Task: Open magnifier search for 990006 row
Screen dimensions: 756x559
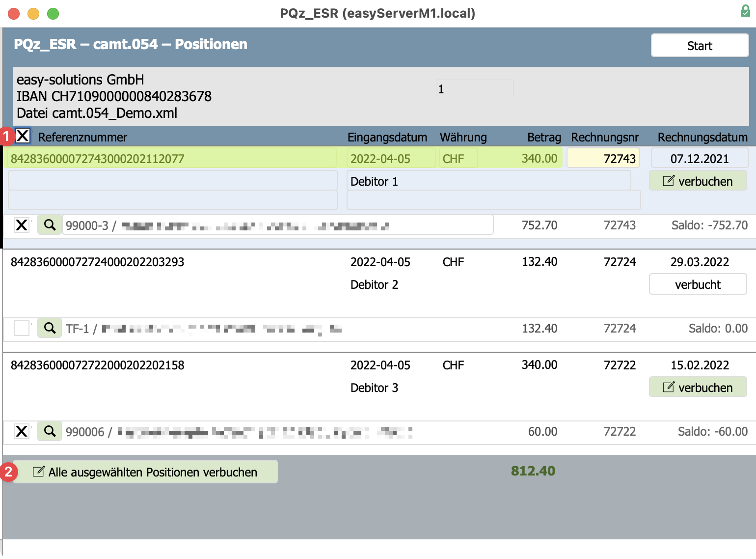Action: (x=50, y=431)
